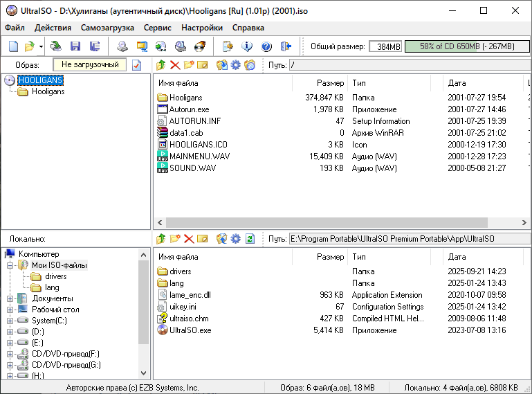This screenshot has width=532, height=394.
Task: Click the disc with green arrow toolbar icon
Action: point(160,46)
